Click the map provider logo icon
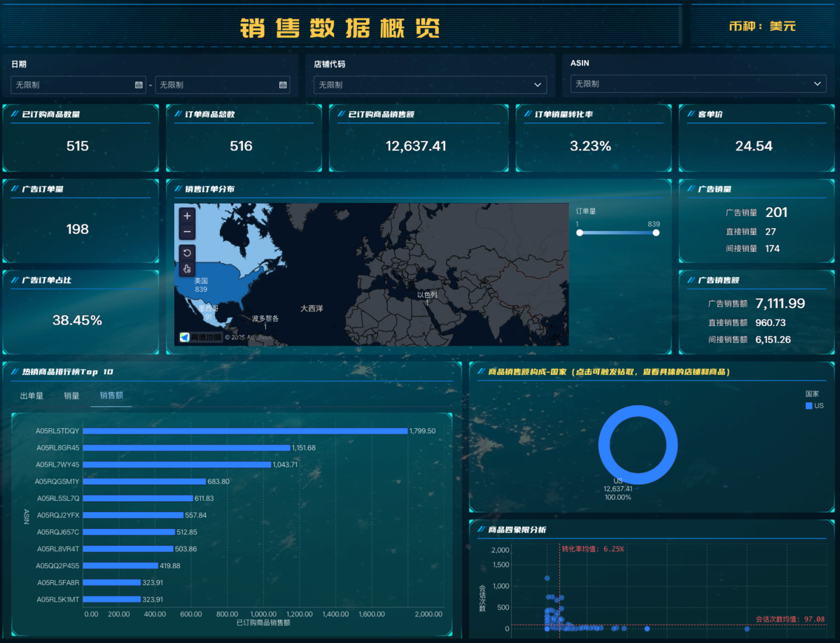Screen dimensions: 840x643 (x=185, y=337)
